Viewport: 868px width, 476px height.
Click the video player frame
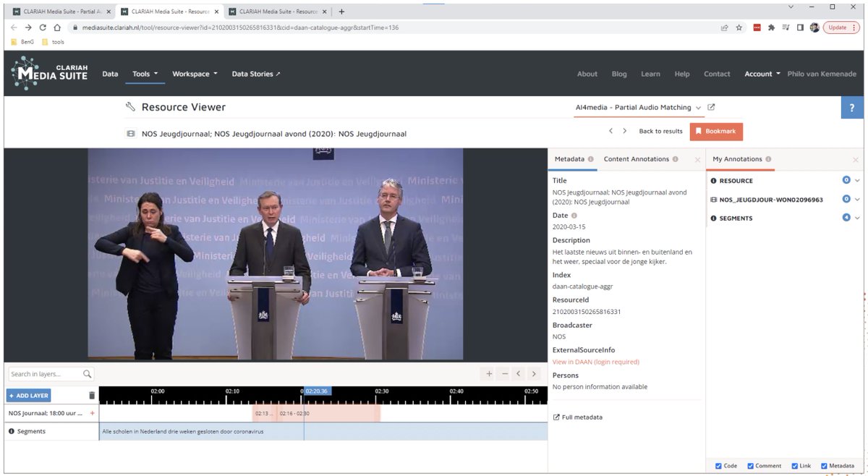tap(275, 255)
